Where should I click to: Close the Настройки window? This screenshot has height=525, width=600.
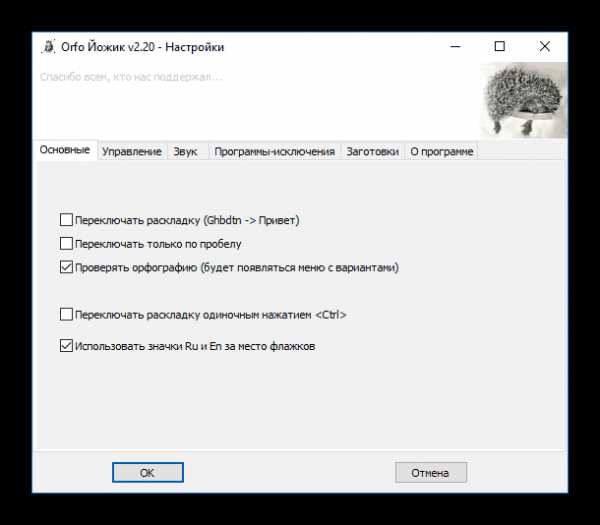pos(545,47)
